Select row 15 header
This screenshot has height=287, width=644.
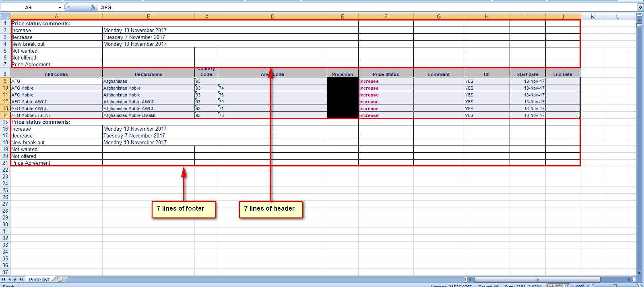pyautogui.click(x=5, y=122)
